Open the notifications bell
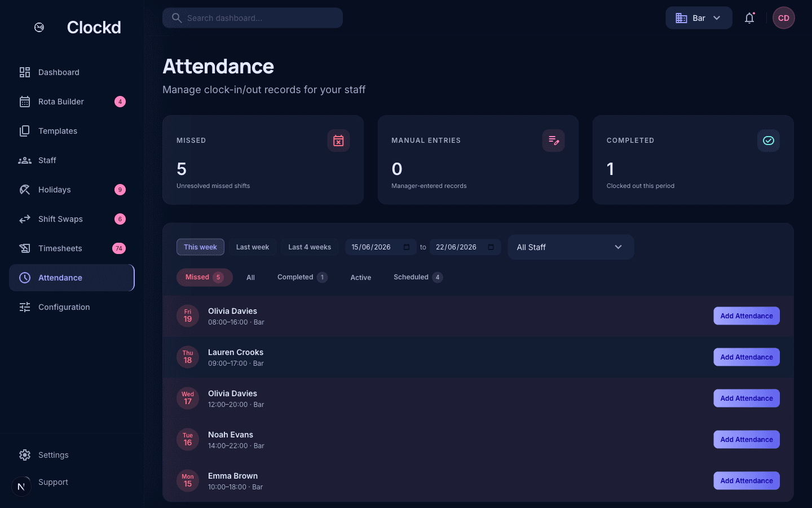Screen dimensions: 812x508 [x=749, y=18]
